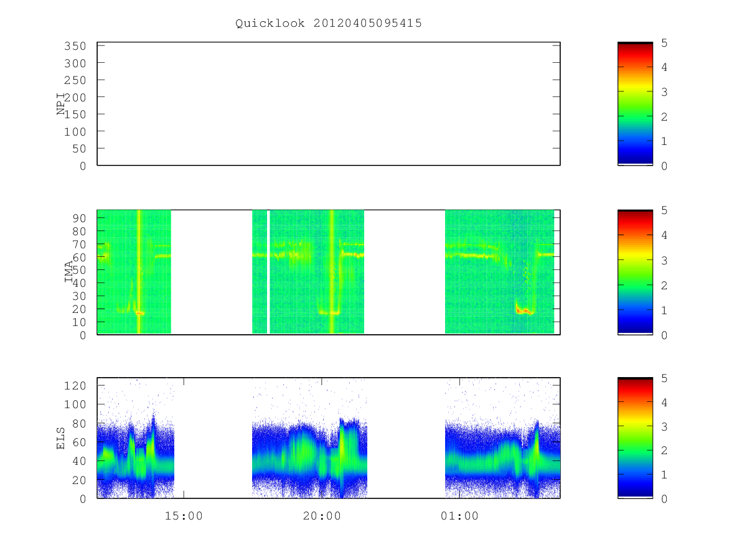This screenshot has width=747, height=560.
Task: Click inside the empty NPI plot panel
Action: tap(329, 104)
